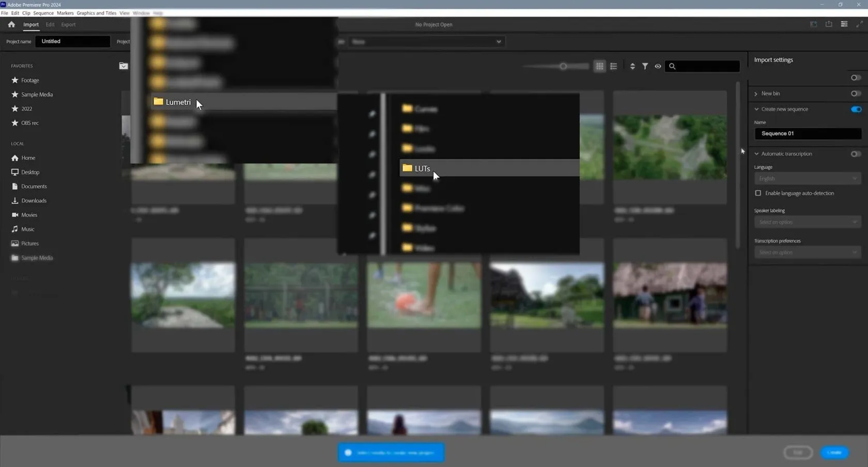
Task: Open the filter funnel icon
Action: [x=645, y=66]
